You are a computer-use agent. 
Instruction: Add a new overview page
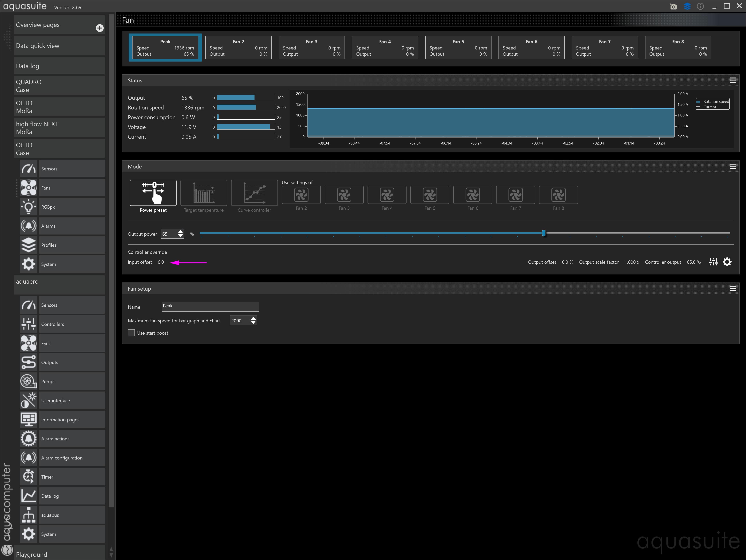click(x=100, y=28)
